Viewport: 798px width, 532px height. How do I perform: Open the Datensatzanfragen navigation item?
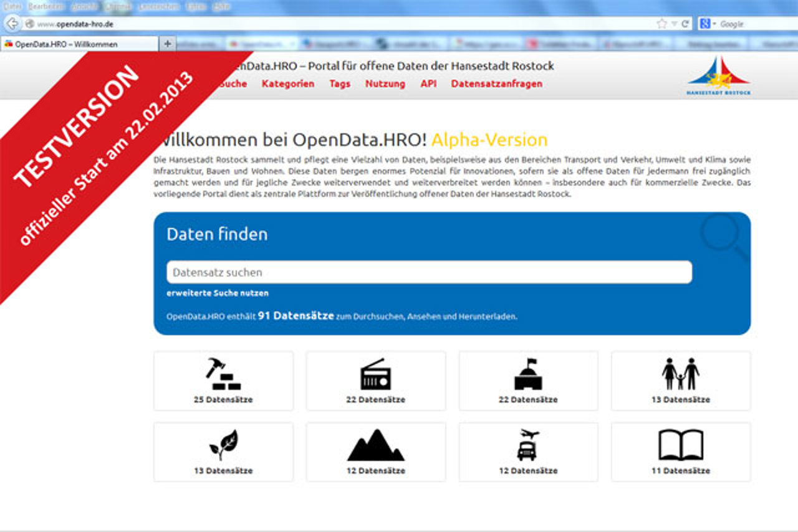497,83
